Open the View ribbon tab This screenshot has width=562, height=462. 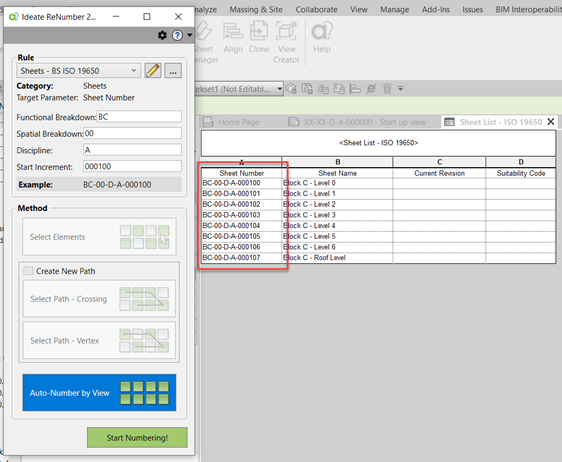tap(359, 10)
